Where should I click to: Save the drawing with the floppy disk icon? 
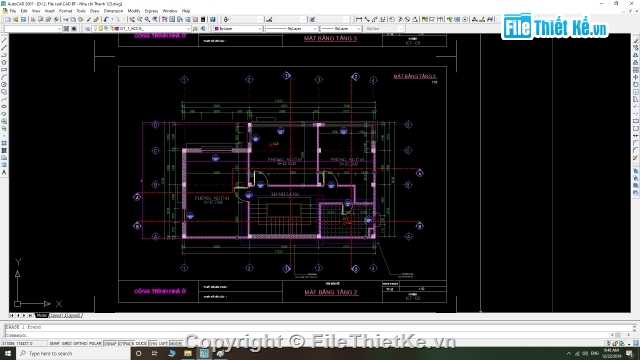tap(23, 19)
